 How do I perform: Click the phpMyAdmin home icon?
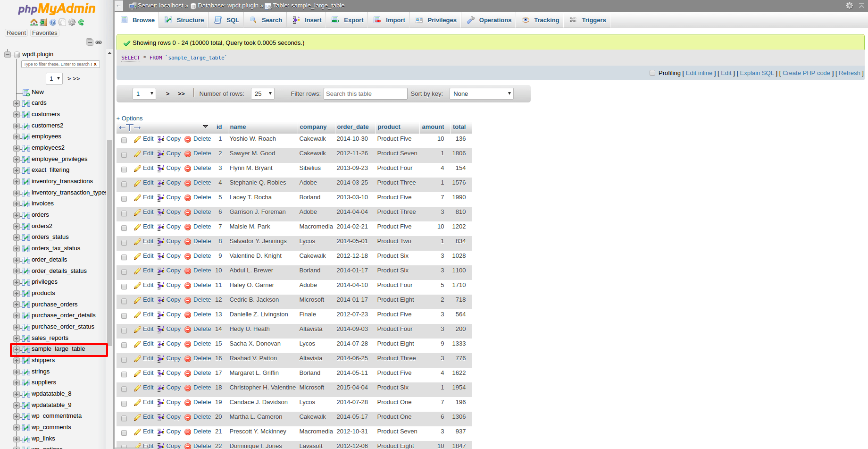[x=34, y=22]
